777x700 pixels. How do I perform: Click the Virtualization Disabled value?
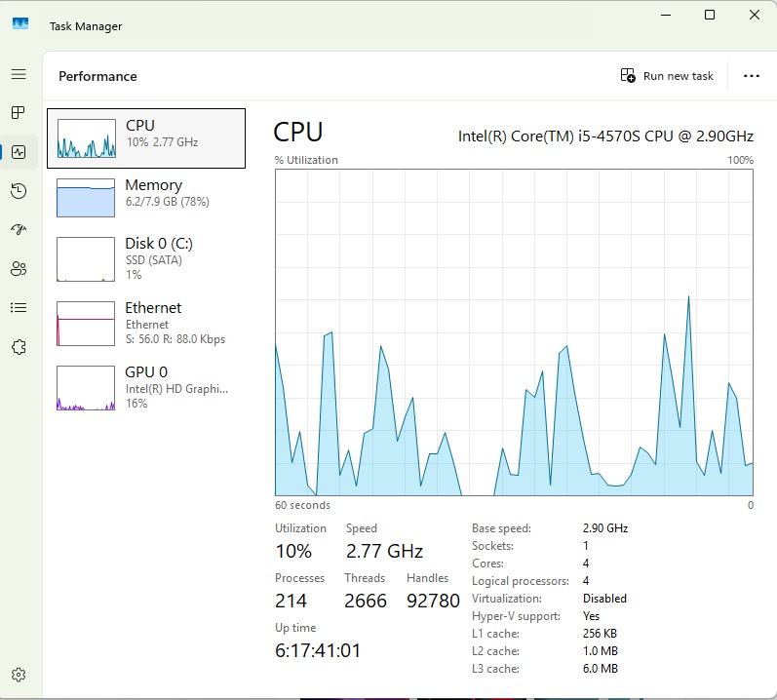tap(604, 599)
